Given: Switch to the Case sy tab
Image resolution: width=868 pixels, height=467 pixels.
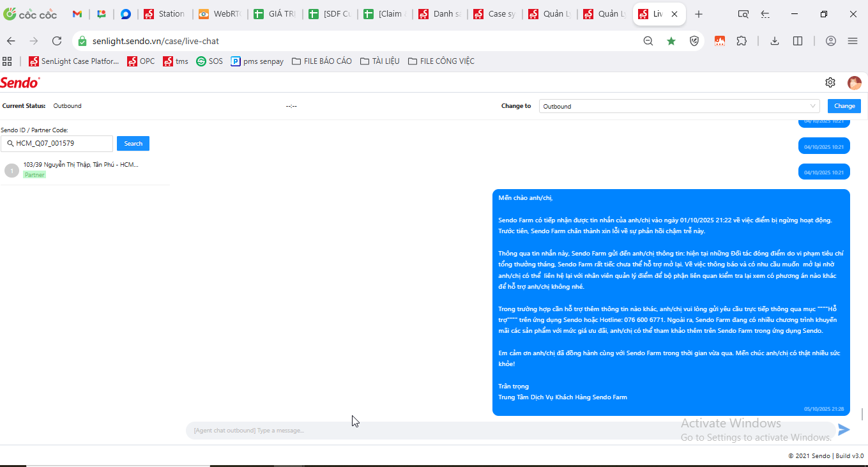Looking at the screenshot, I should click(494, 14).
